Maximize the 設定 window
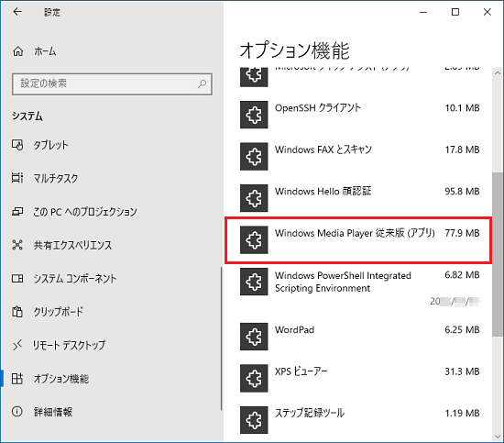This screenshot has height=443, width=504. coord(455,12)
